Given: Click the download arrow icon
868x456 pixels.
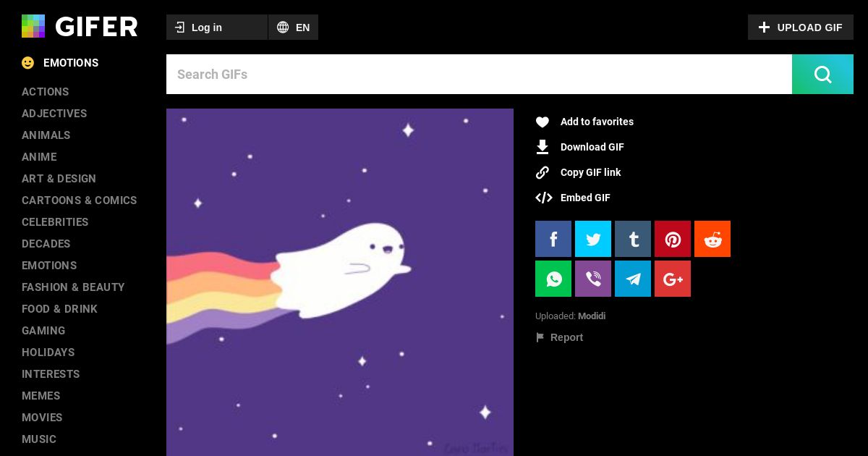Looking at the screenshot, I should [x=542, y=147].
